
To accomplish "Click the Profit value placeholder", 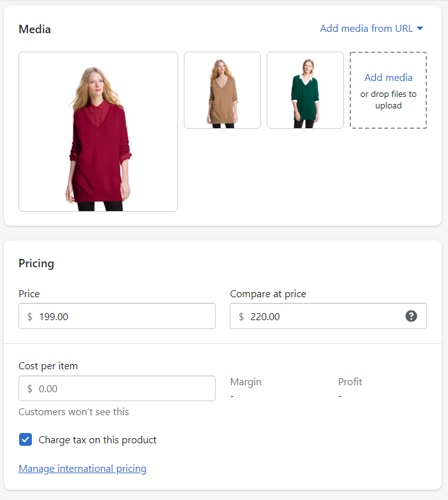I will (x=340, y=396).
